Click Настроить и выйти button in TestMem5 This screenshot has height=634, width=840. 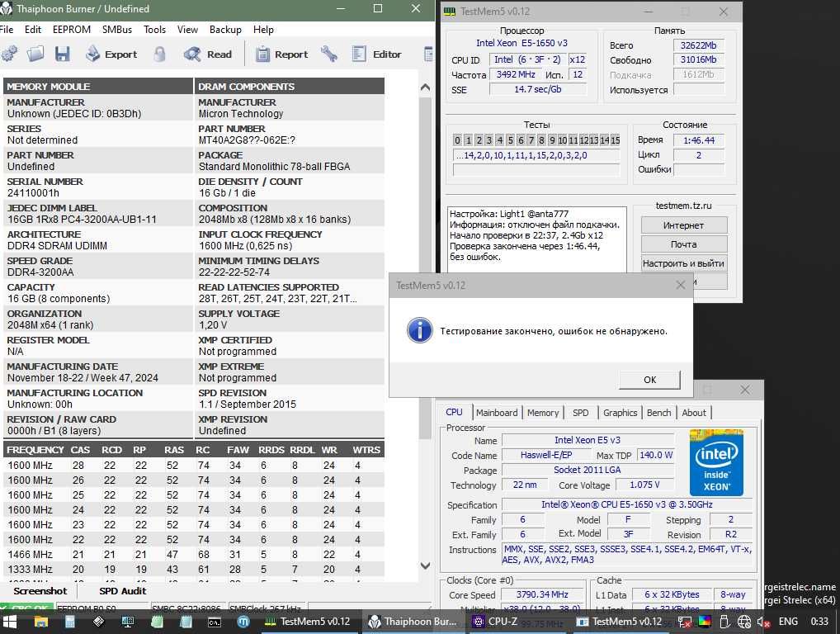684,263
